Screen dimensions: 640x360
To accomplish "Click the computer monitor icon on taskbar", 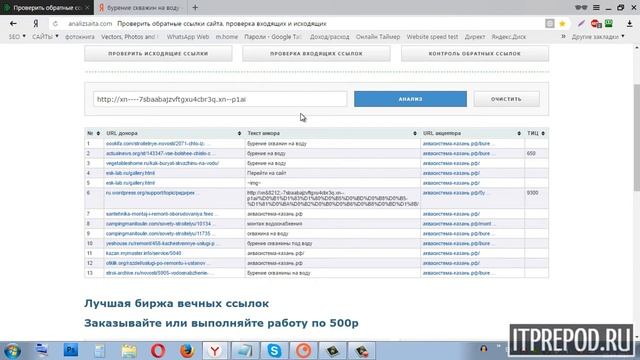I will click(41, 350).
